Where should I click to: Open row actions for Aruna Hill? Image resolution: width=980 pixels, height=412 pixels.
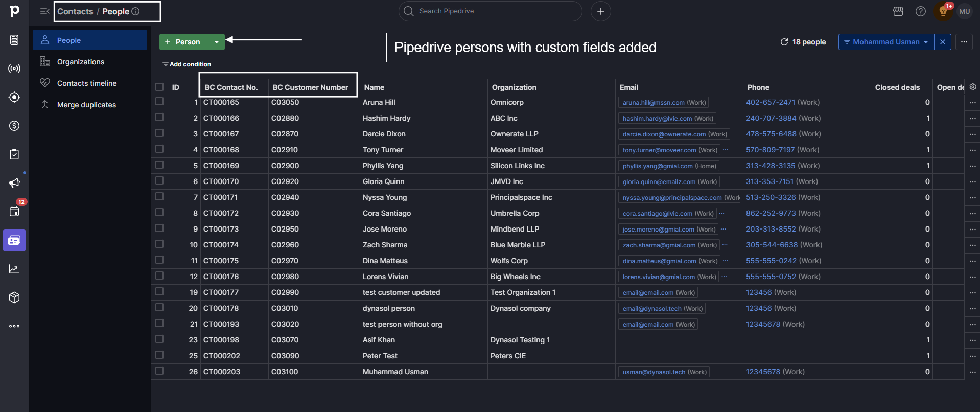pyautogui.click(x=973, y=103)
